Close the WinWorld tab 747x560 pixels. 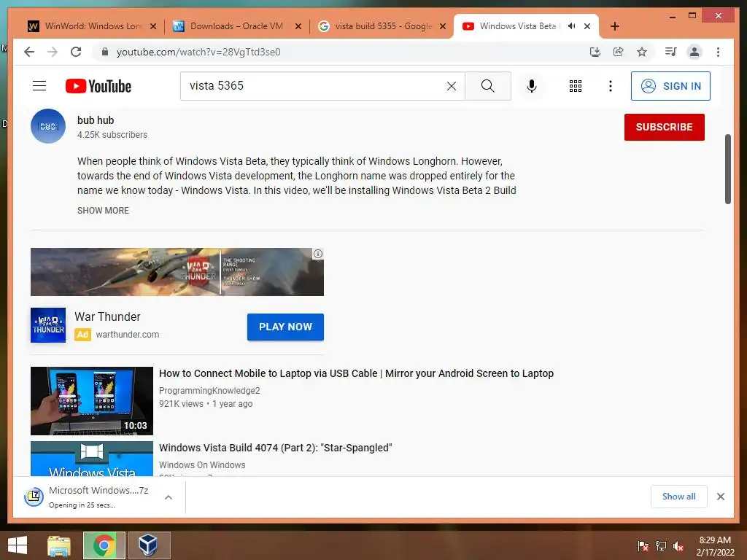153,26
